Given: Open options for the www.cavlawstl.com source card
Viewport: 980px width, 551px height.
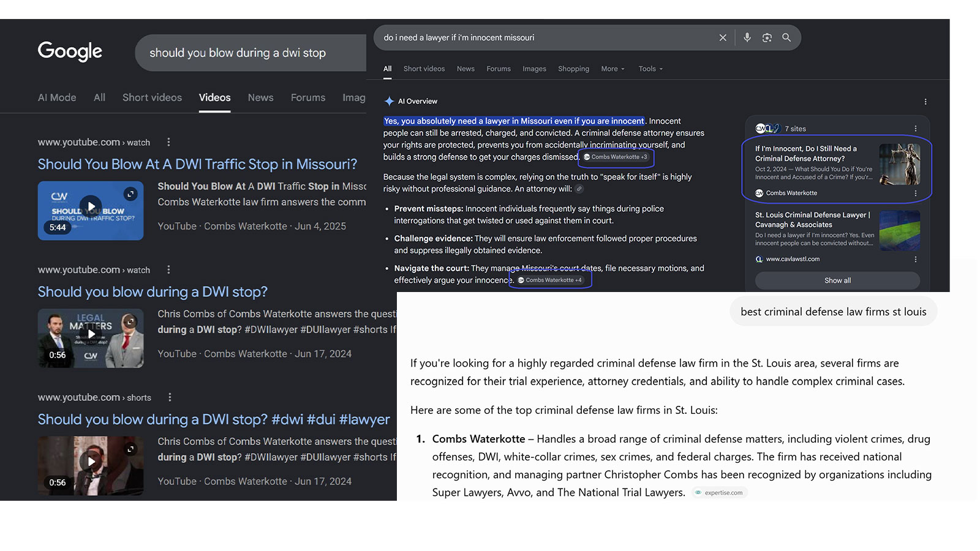Looking at the screenshot, I should click(916, 259).
